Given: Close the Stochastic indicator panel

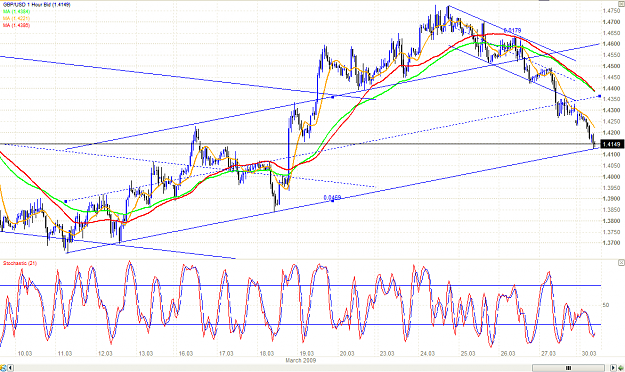Looking at the screenshot, I should click(621, 262).
